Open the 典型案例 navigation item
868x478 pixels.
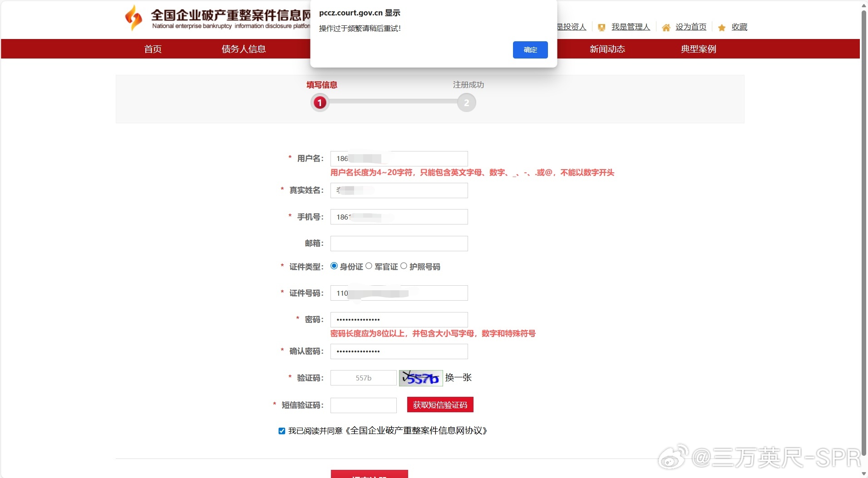click(699, 49)
